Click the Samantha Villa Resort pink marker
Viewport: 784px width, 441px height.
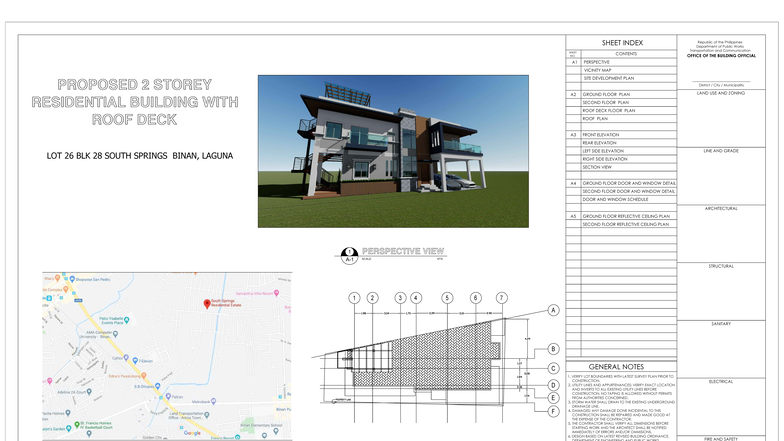tap(276, 293)
